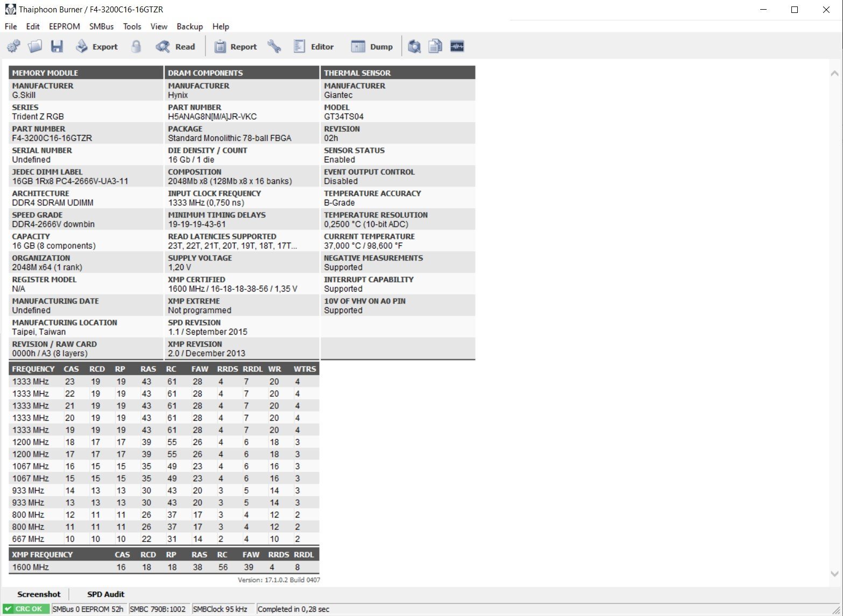The width and height of the screenshot is (843, 616).
Task: Click the SMBus 0 EEPROM 52h status entry
Action: pyautogui.click(x=88, y=609)
